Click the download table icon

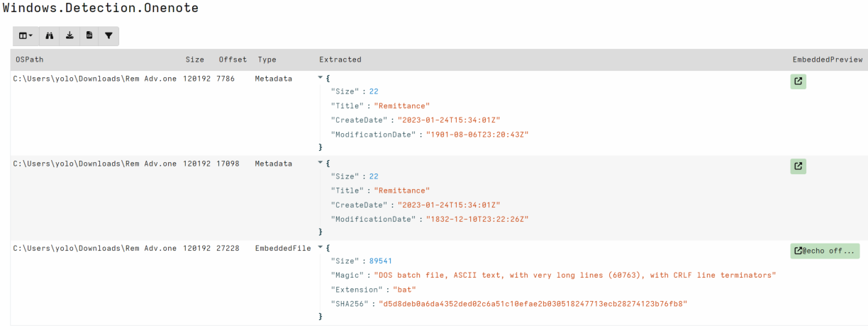tap(69, 35)
